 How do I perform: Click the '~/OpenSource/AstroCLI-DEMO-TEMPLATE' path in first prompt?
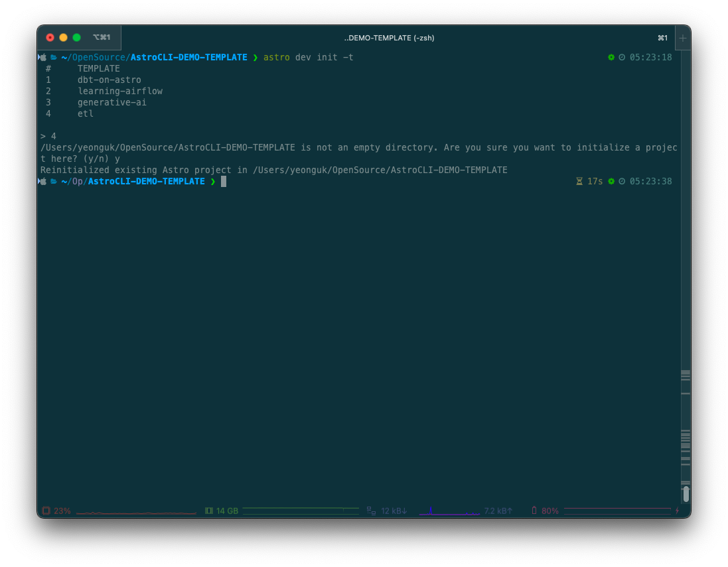[154, 58]
